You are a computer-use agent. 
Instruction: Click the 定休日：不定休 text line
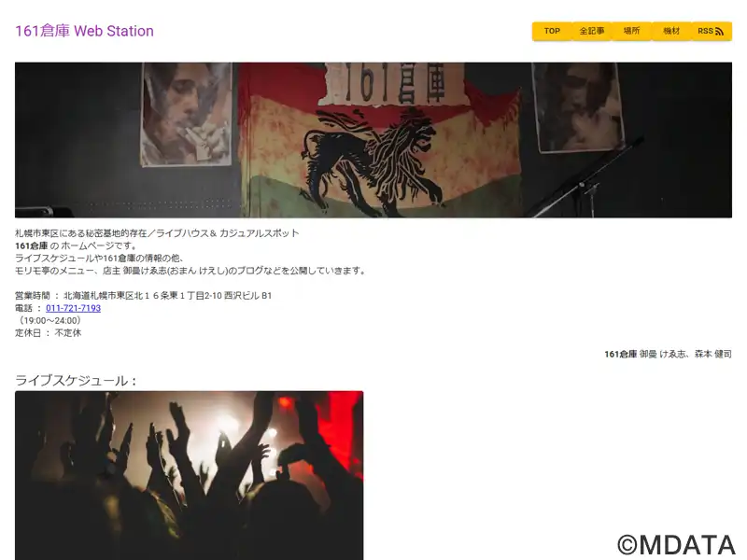[49, 333]
